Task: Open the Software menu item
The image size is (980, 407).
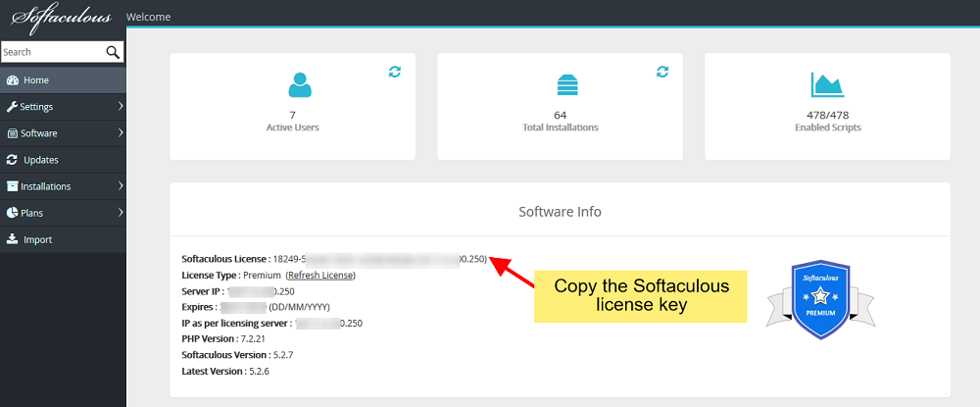Action: [x=63, y=133]
